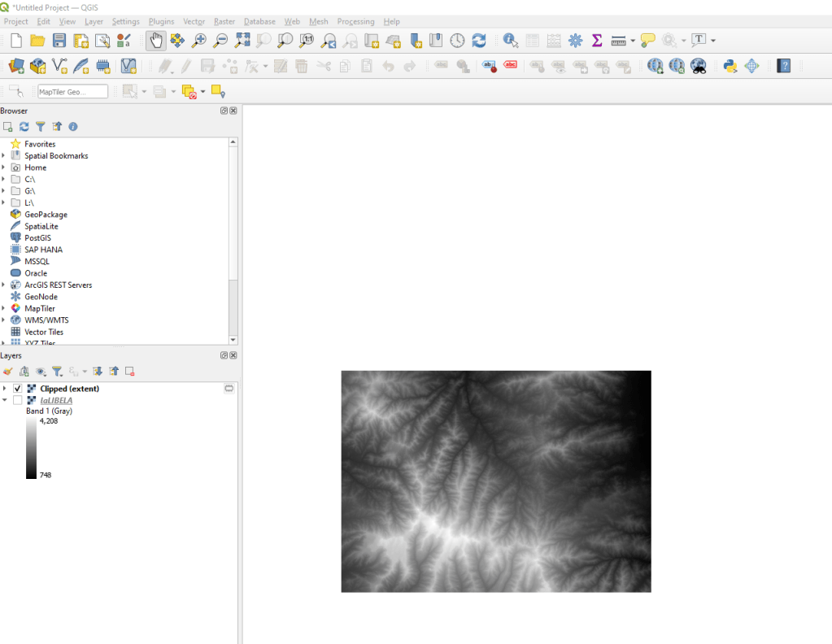Viewport: 832px width, 644px height.
Task: Click the Zoom Full extent icon
Action: pyautogui.click(x=242, y=40)
